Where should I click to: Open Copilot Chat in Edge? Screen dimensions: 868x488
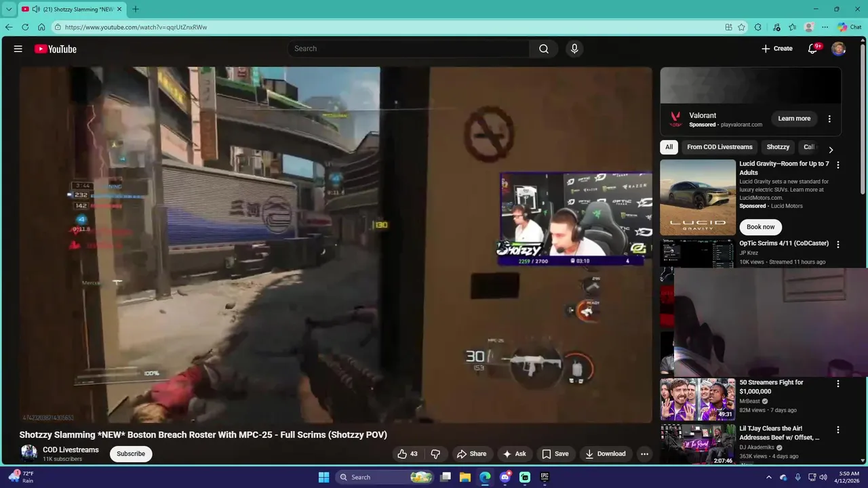(x=850, y=27)
